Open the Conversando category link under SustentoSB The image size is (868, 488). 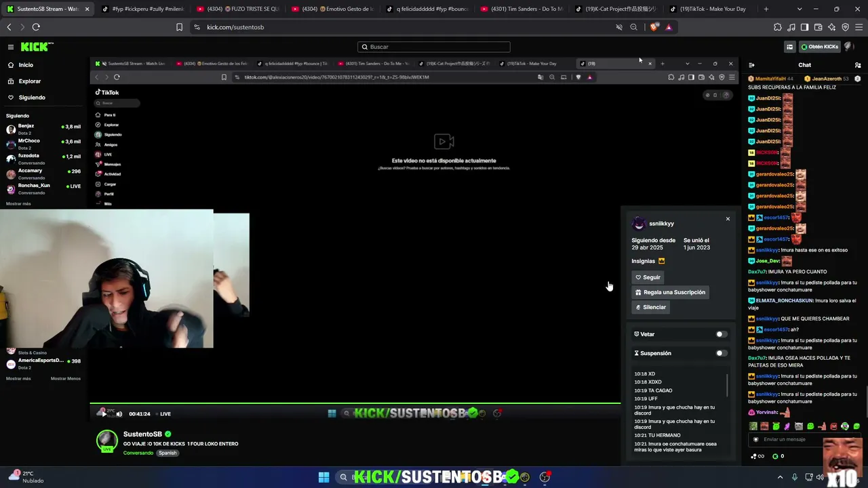click(x=138, y=453)
